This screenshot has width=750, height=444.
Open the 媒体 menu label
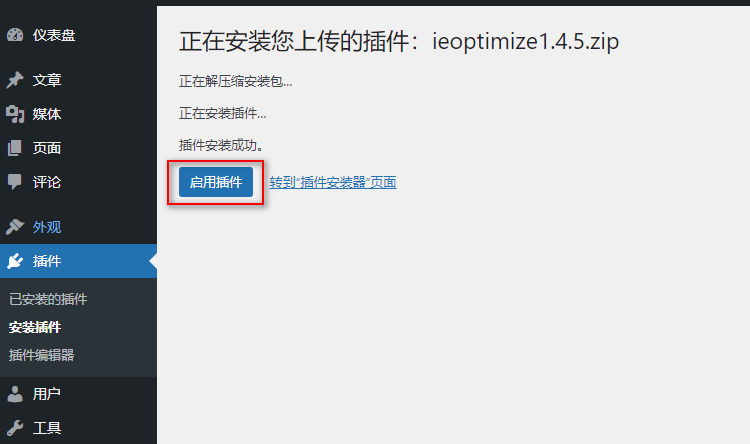[47, 114]
